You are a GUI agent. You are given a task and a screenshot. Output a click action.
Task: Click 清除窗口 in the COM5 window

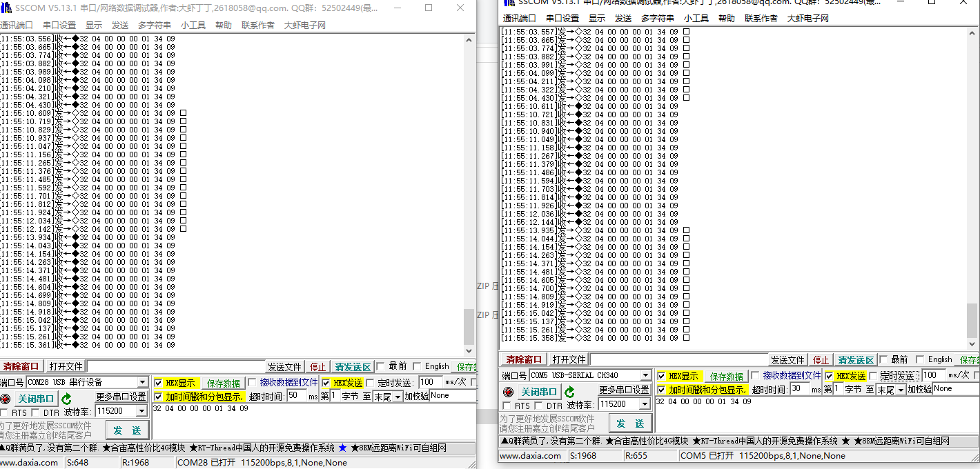click(524, 359)
